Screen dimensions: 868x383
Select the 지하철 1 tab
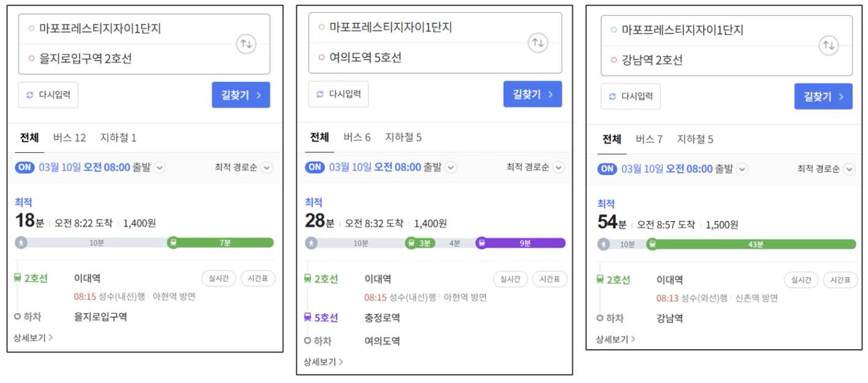(118, 138)
